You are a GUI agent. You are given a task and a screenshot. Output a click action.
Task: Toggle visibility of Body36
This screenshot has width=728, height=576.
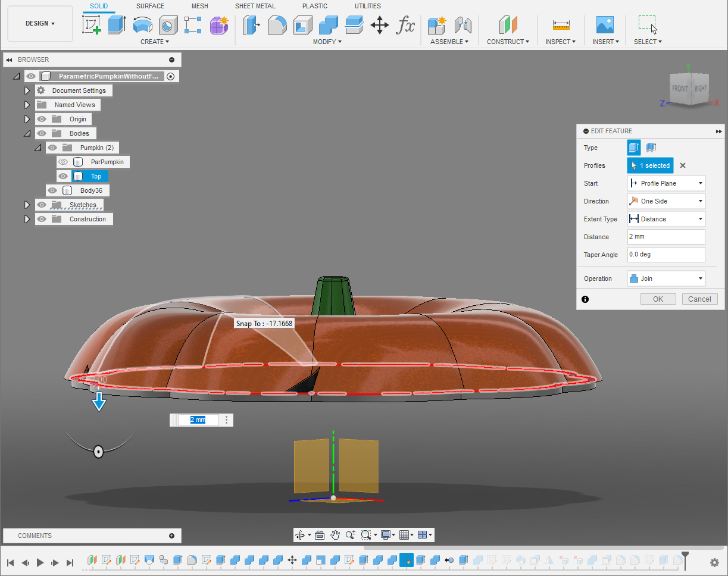pos(52,190)
